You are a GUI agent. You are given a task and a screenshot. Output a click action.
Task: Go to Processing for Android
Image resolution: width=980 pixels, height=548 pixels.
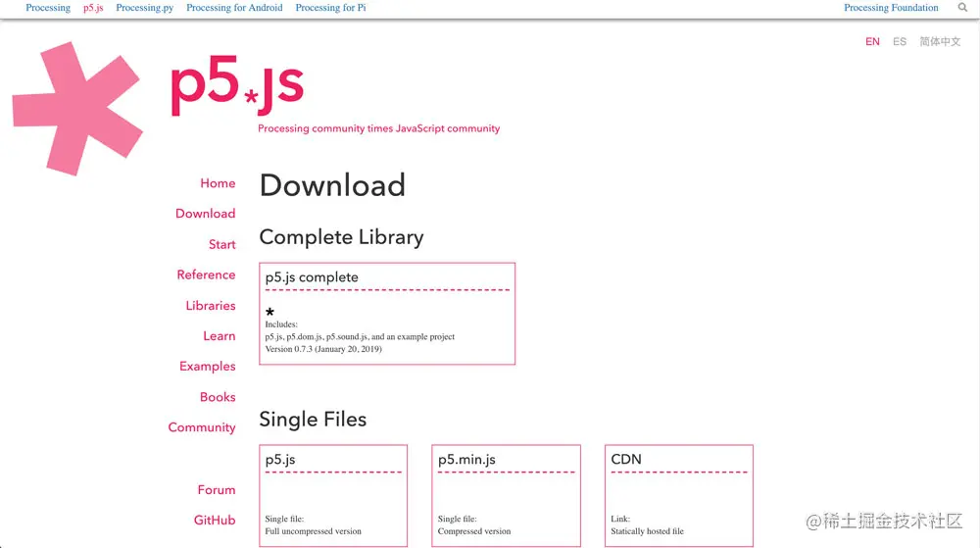pos(234,8)
